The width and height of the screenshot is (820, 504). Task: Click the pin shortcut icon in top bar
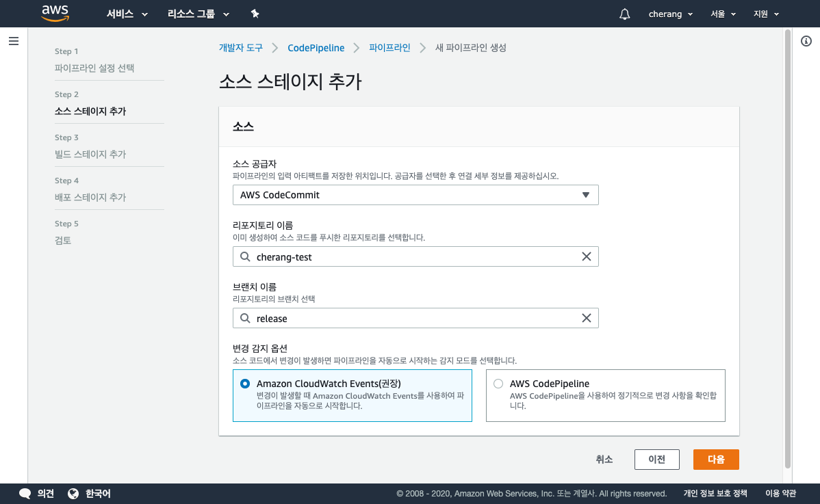coord(255,14)
